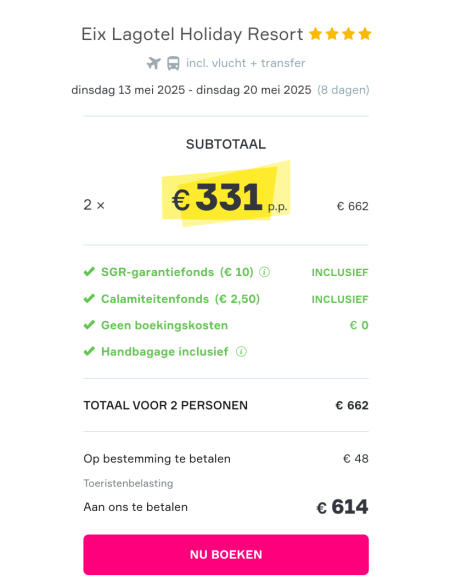Click the Geen boekingskosten checkmark
Image resolution: width=450 pixels, height=585 pixels.
[89, 325]
